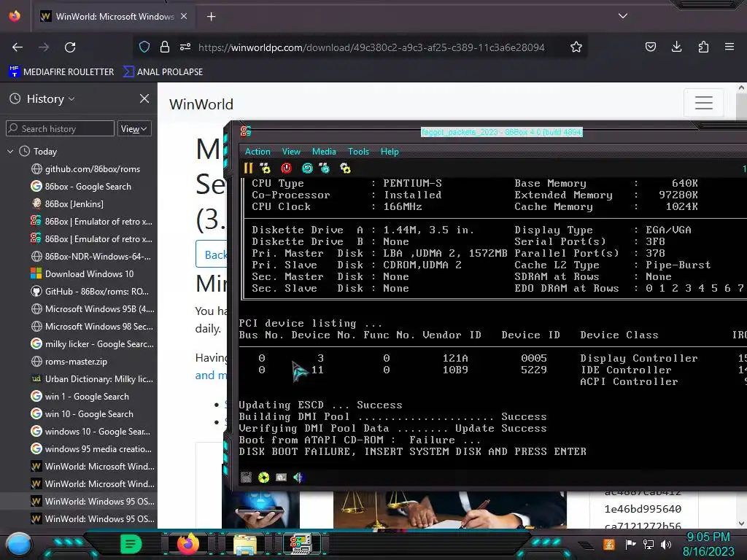Click the Save to Pocket icon

pos(650,47)
